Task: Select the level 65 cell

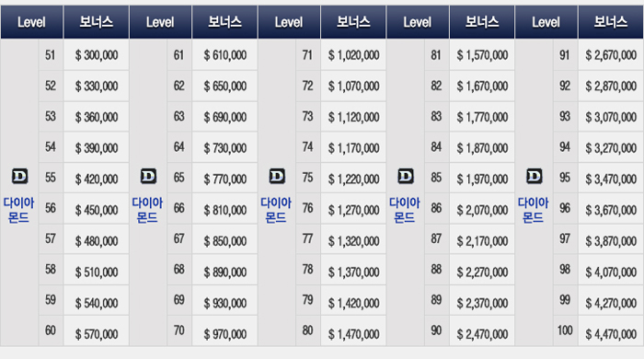Action: [179, 178]
